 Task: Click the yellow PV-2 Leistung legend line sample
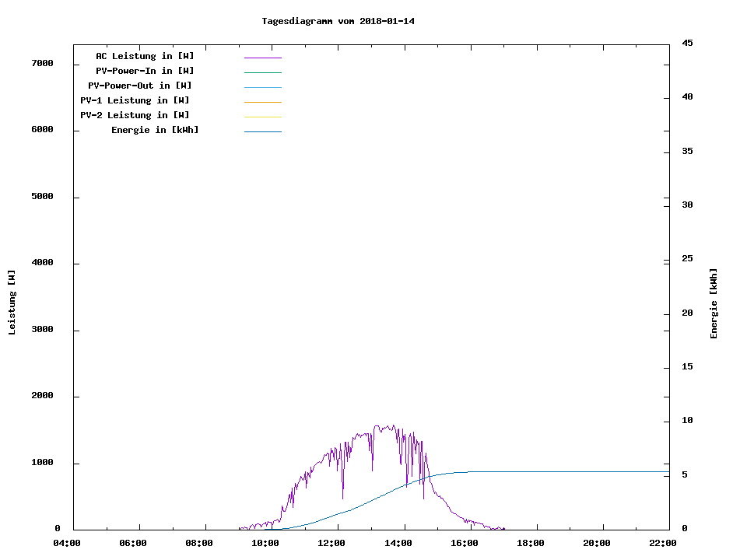point(262,117)
